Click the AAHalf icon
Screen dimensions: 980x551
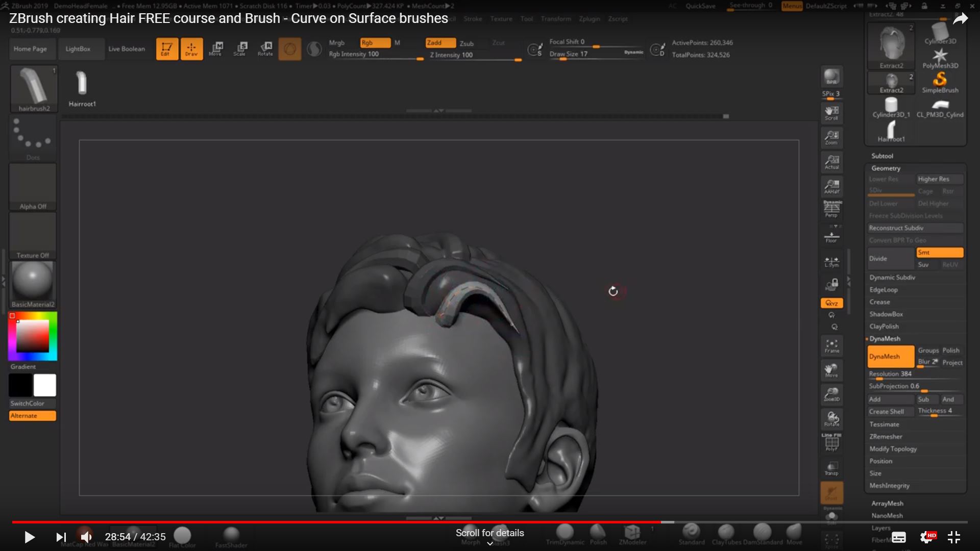point(831,186)
